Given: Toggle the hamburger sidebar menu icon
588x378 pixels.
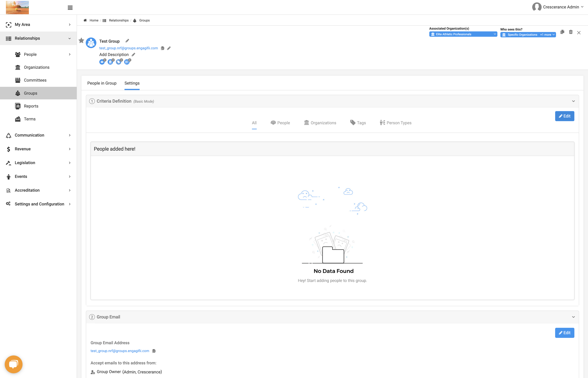Looking at the screenshot, I should point(70,8).
